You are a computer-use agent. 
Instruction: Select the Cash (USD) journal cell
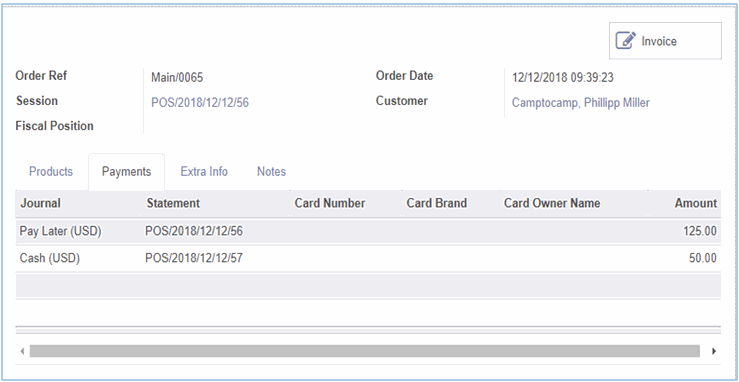(x=49, y=258)
